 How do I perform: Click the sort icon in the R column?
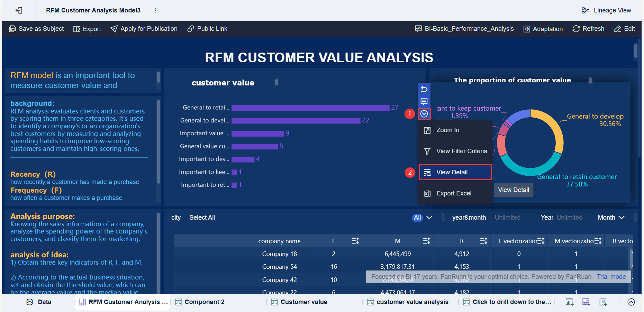(x=484, y=241)
